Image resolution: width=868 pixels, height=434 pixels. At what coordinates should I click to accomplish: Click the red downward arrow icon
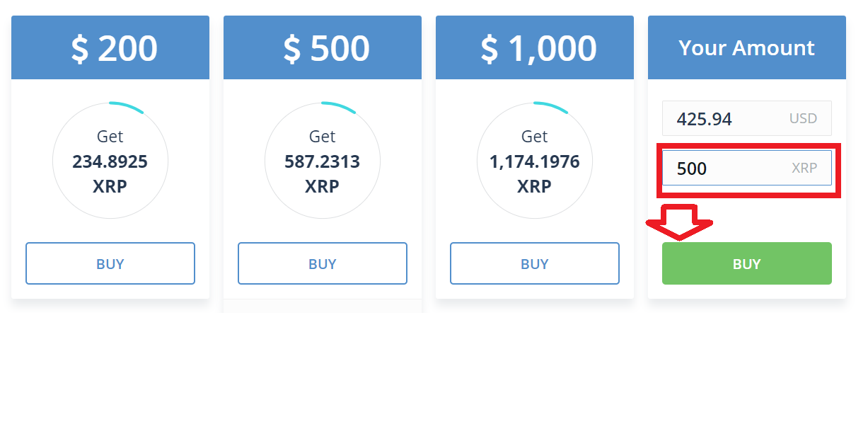click(679, 222)
